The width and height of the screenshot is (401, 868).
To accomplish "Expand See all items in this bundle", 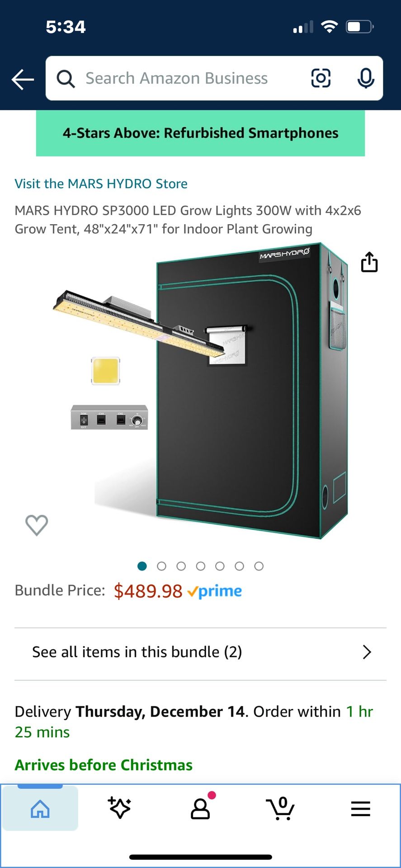I will (200, 652).
